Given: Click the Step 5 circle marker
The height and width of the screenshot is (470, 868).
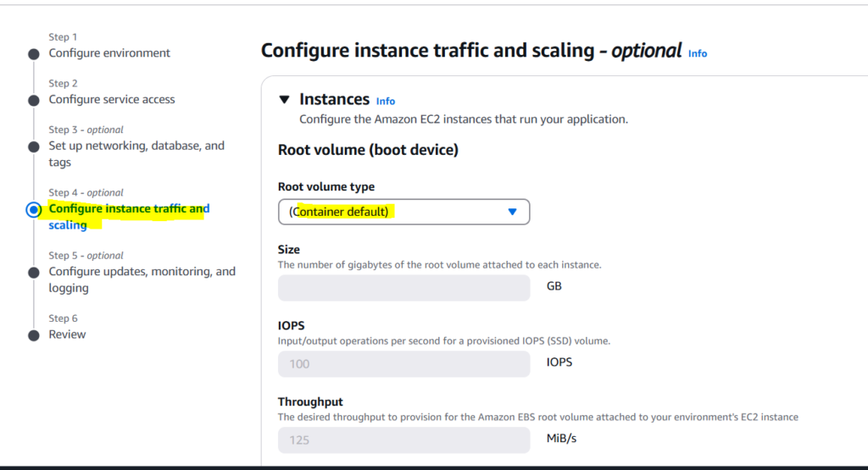Looking at the screenshot, I should point(33,273).
